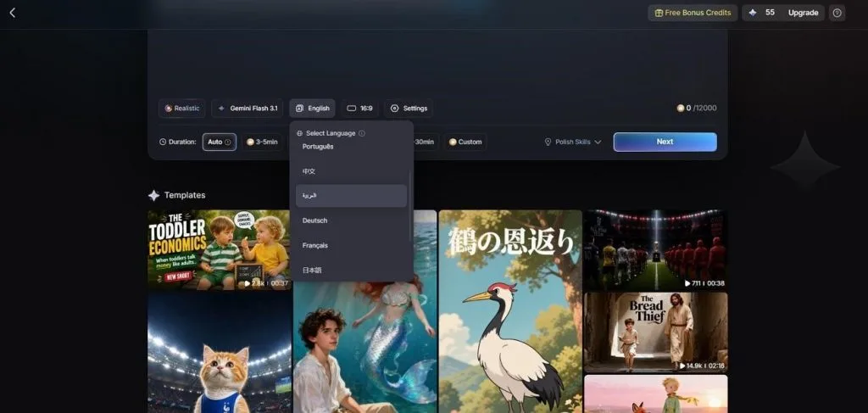Click the Templates sparkle icon
The width and height of the screenshot is (868, 413).
coord(153,195)
